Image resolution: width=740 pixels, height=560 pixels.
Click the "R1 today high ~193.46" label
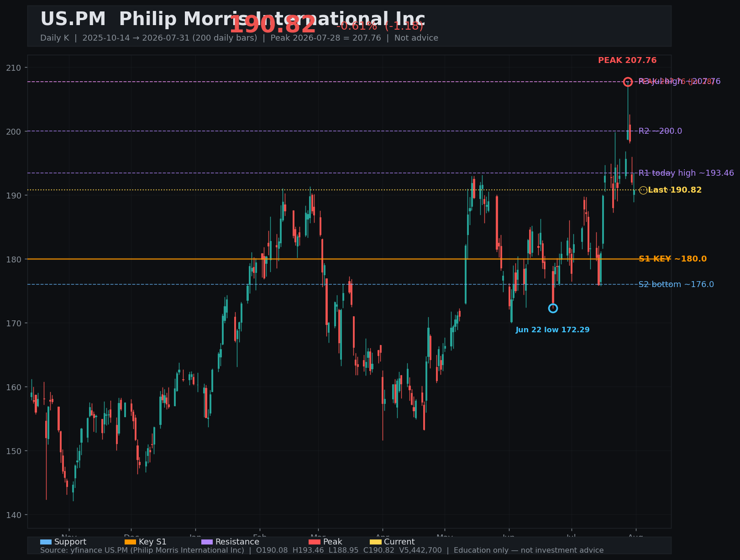coord(686,173)
